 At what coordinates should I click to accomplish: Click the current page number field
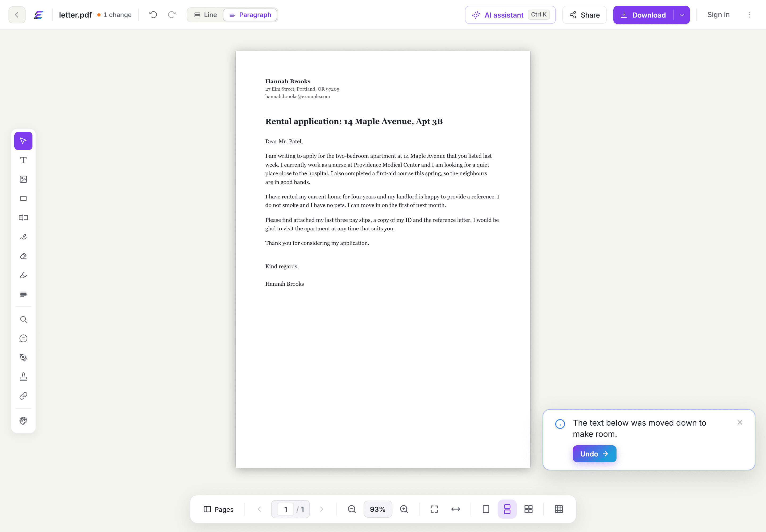tap(286, 509)
